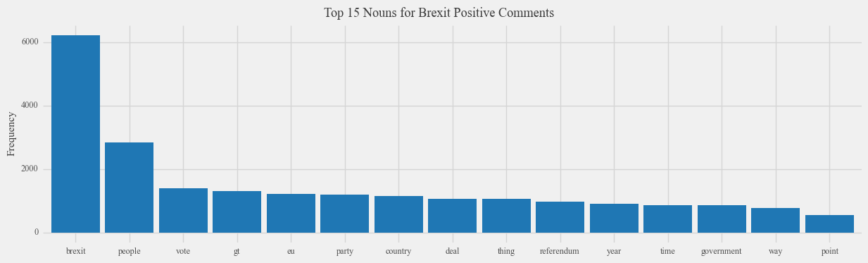This screenshot has width=868, height=263.
Task: Select the referendum bar
Action: click(x=560, y=217)
